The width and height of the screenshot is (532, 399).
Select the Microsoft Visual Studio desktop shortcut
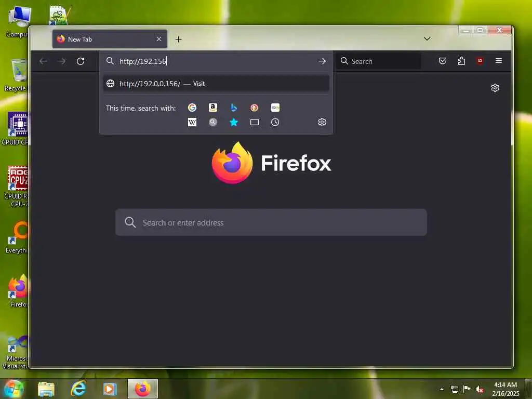(x=16, y=352)
